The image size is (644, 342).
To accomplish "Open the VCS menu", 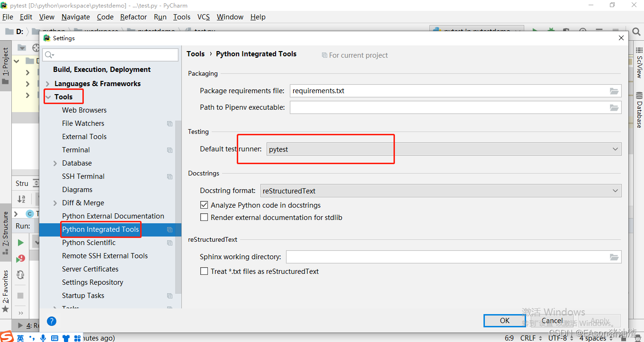I will (204, 17).
